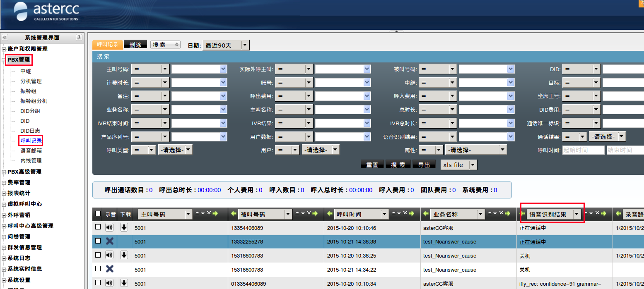Play recording for call to 13354406089

[x=109, y=227]
